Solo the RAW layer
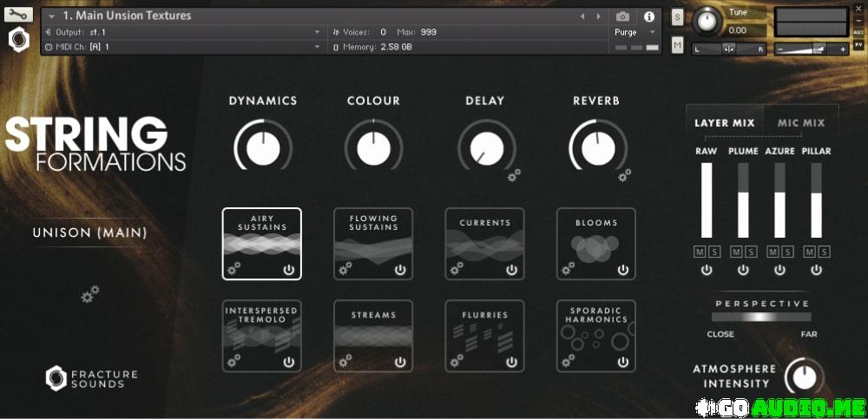 [713, 252]
